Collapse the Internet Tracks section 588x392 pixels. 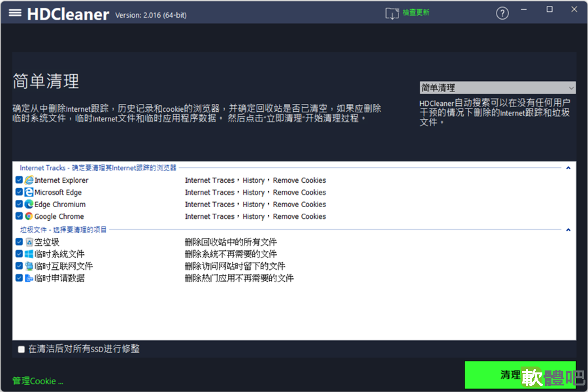pyautogui.click(x=568, y=168)
